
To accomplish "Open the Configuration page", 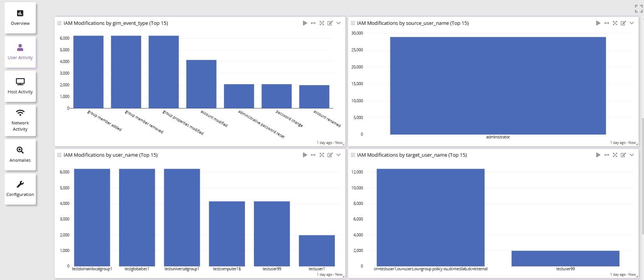I will coord(20,189).
